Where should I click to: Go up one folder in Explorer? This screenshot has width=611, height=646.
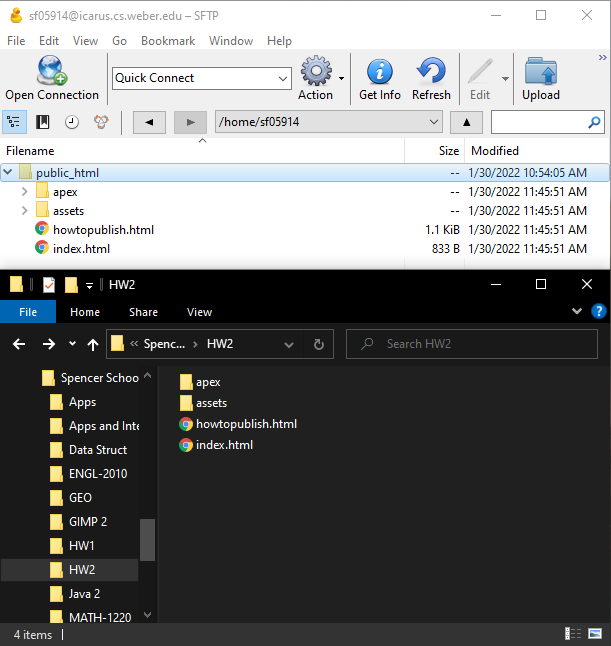pos(93,344)
